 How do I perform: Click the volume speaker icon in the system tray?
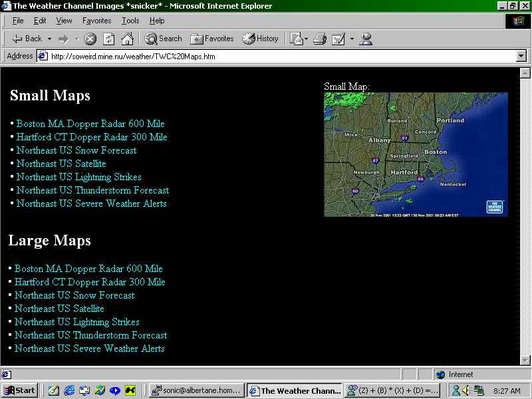pos(466,390)
